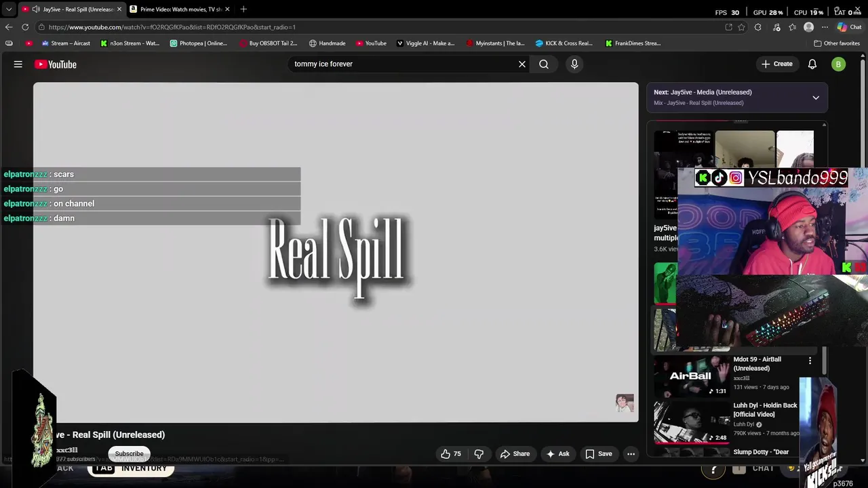Open Copilot Chat
This screenshot has height=488, width=868.
pos(850,27)
